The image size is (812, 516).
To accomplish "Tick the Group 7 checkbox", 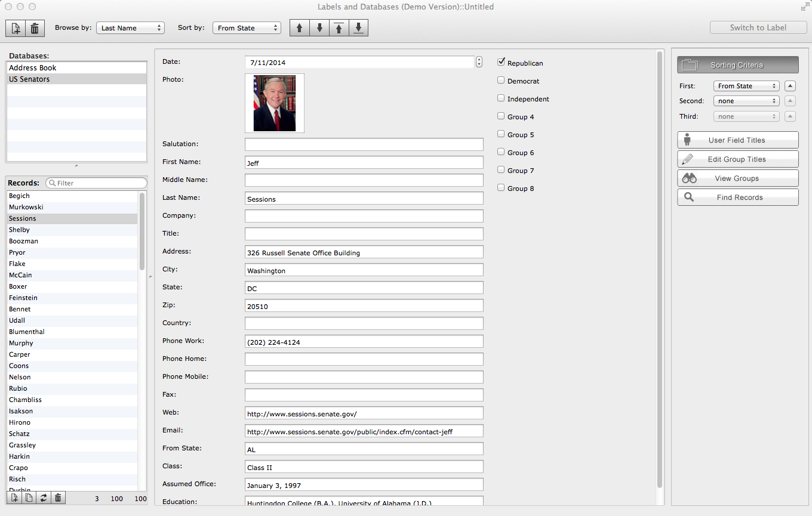I will (502, 169).
